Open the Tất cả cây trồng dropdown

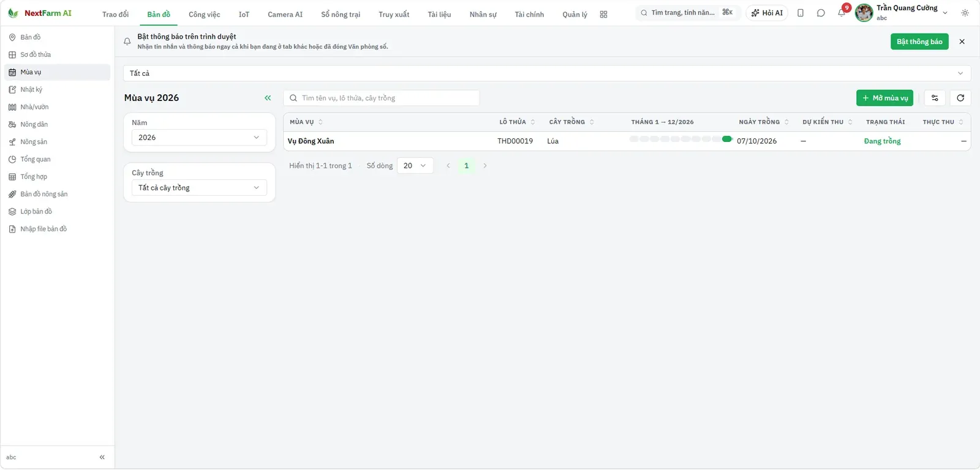click(x=199, y=188)
